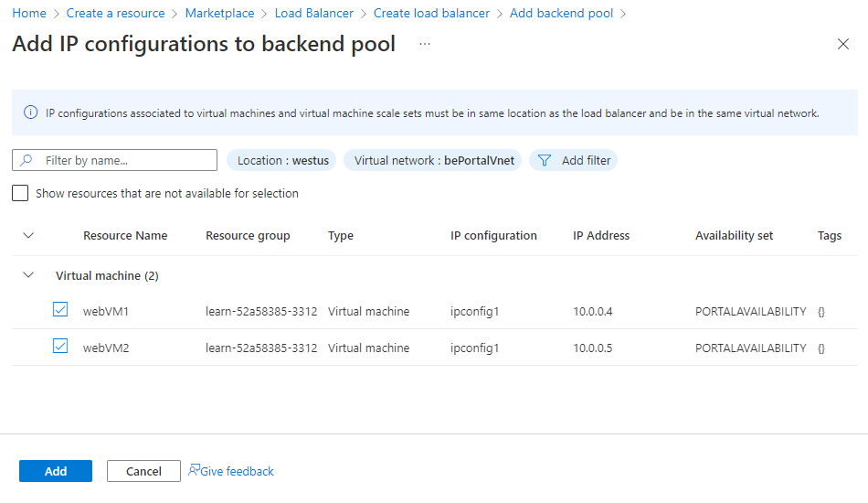Click the {} tags value for webVM1
This screenshot has width=868, height=503.
pyautogui.click(x=821, y=311)
